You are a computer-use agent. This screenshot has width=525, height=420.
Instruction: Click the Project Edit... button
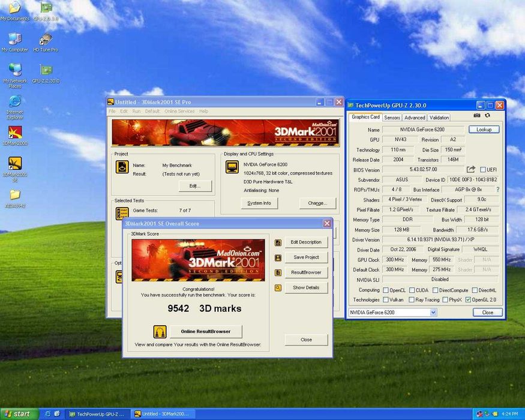195,186
